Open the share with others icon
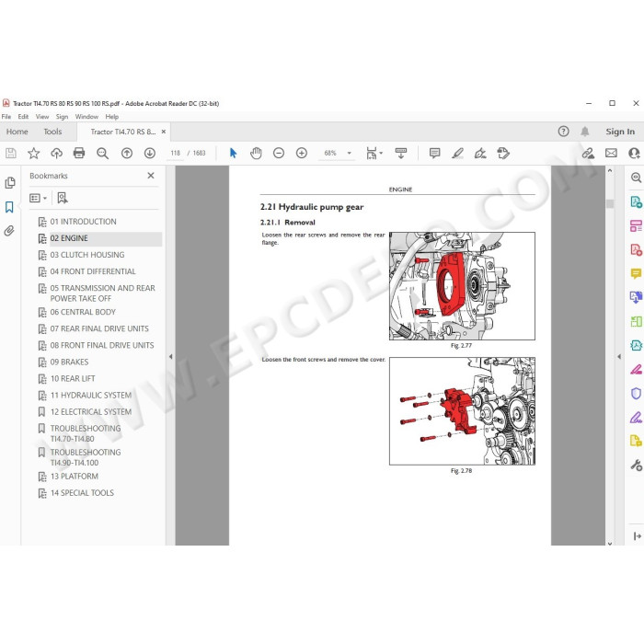Viewport: 644px width, 644px height. (x=634, y=154)
